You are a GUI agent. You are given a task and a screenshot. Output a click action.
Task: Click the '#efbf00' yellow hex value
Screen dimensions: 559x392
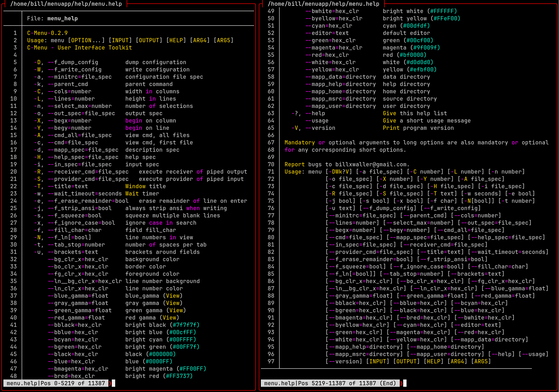422,70
